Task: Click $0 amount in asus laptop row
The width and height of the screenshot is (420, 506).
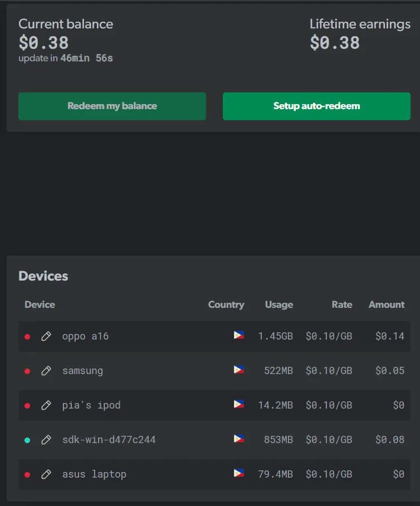Action: point(399,474)
